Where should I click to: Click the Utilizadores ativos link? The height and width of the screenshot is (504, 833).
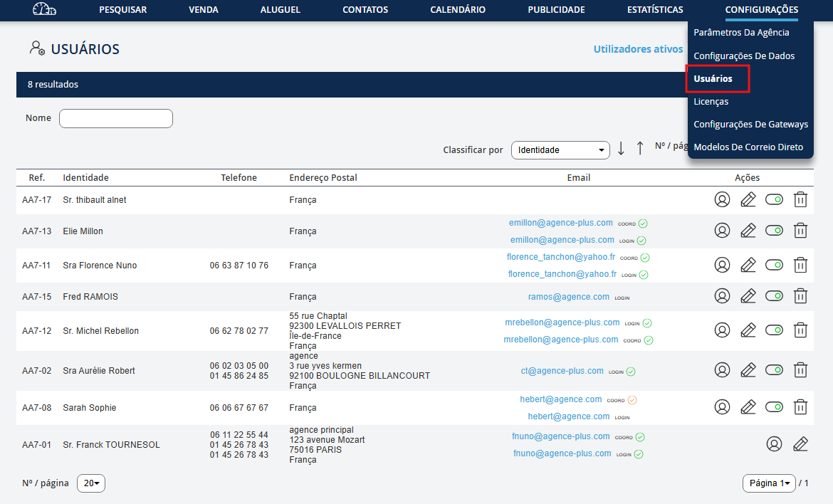(638, 49)
